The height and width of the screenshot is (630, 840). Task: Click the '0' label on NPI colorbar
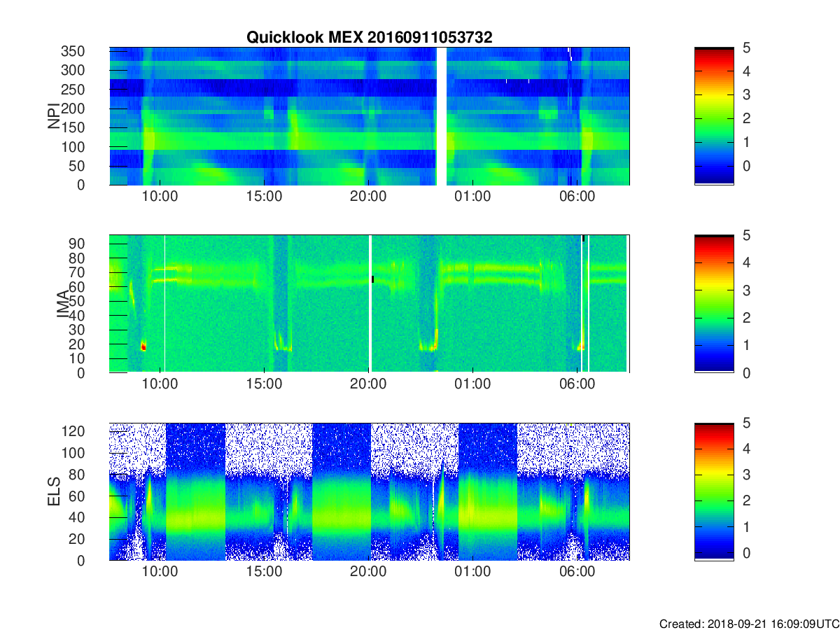746,167
